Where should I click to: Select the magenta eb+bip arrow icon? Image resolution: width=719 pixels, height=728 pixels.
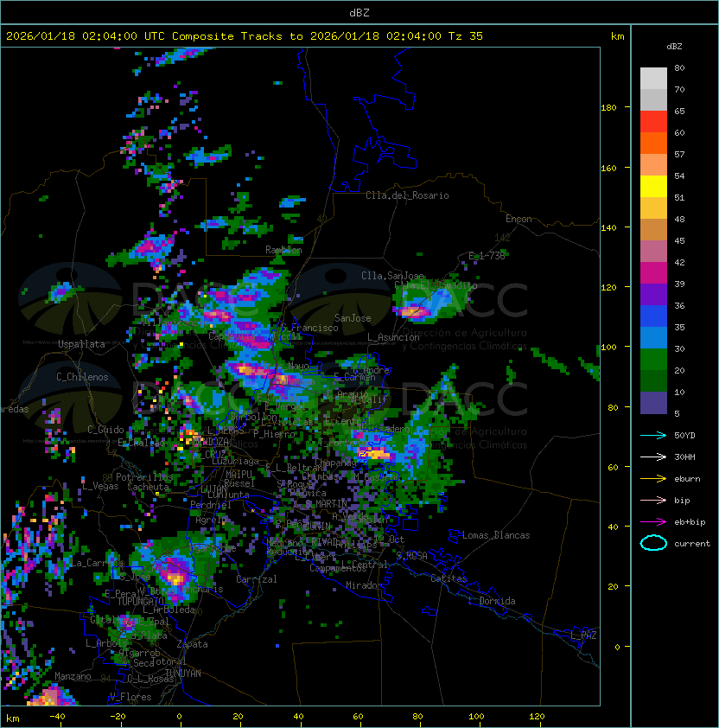[653, 521]
